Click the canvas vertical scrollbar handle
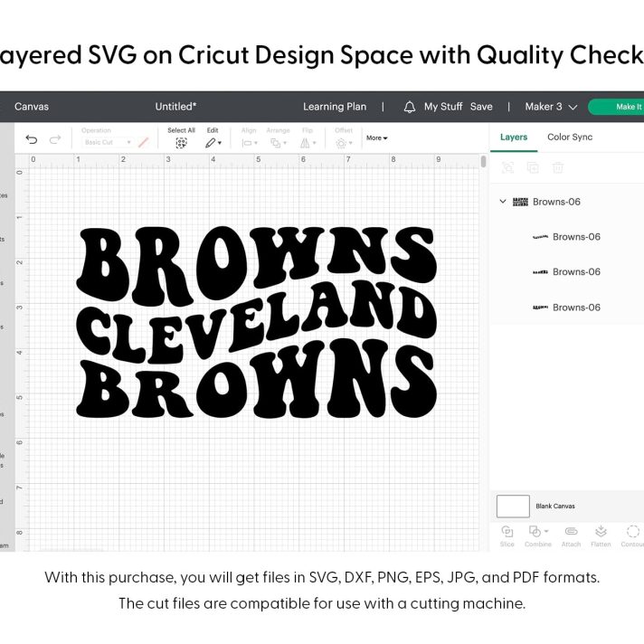 [483, 161]
